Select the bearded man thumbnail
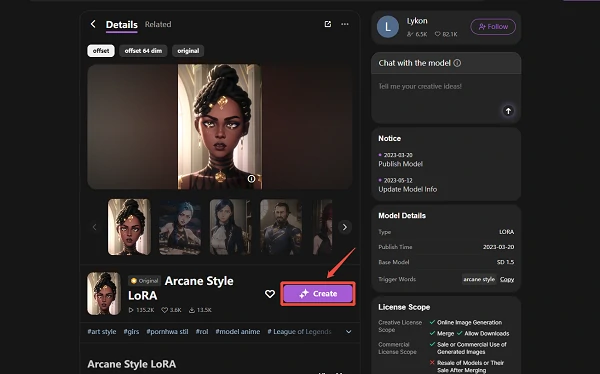 281,227
